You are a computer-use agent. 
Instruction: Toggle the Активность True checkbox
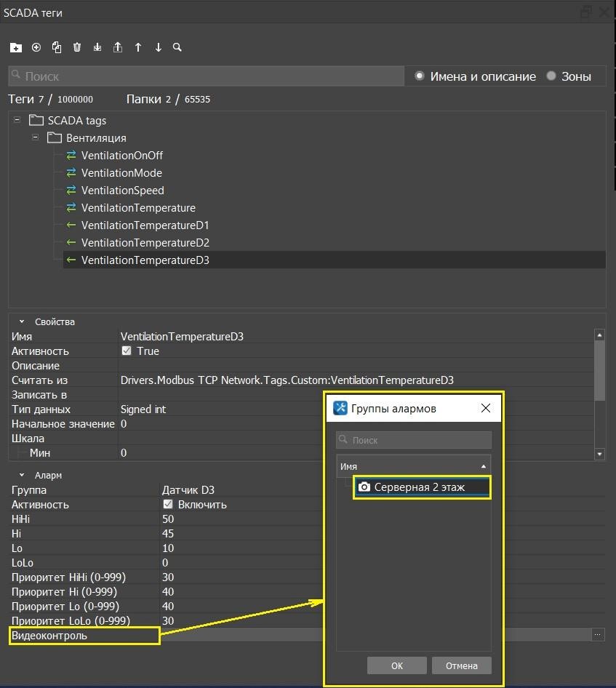coord(127,351)
